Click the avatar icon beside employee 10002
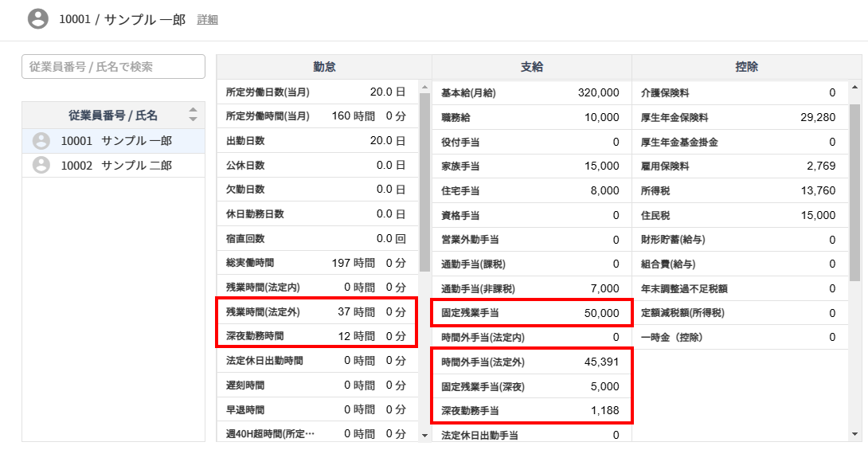 point(41,166)
